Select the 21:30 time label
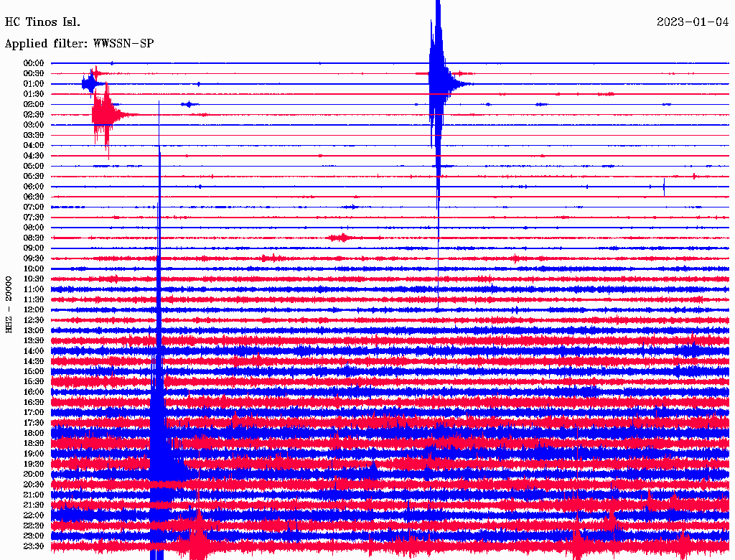The width and height of the screenshot is (735, 560). (34, 505)
